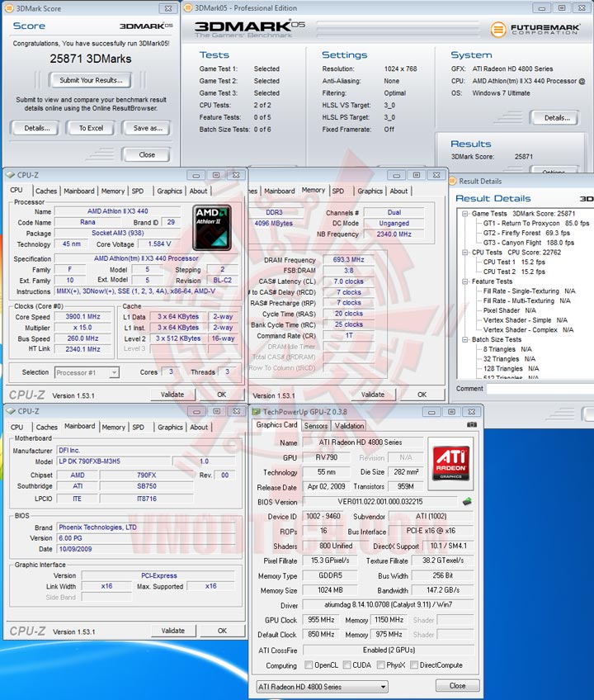This screenshot has height=700, width=594.
Task: Click the 3DMark05 title bar icon
Action: pos(188,8)
